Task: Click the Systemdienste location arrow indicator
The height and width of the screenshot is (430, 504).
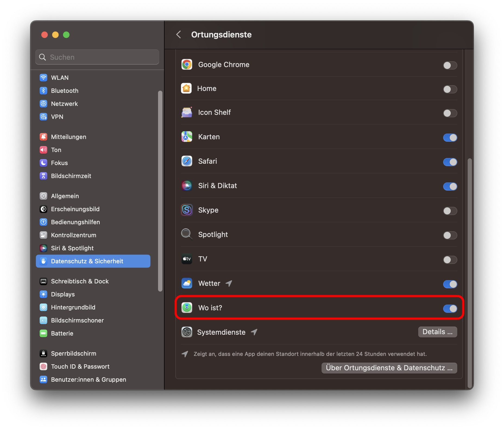Action: [x=254, y=332]
